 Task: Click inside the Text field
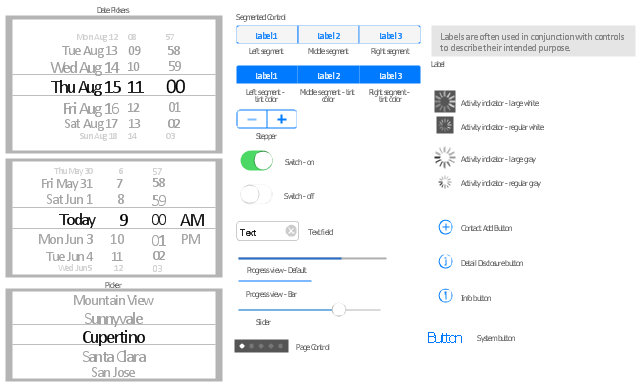tap(267, 231)
